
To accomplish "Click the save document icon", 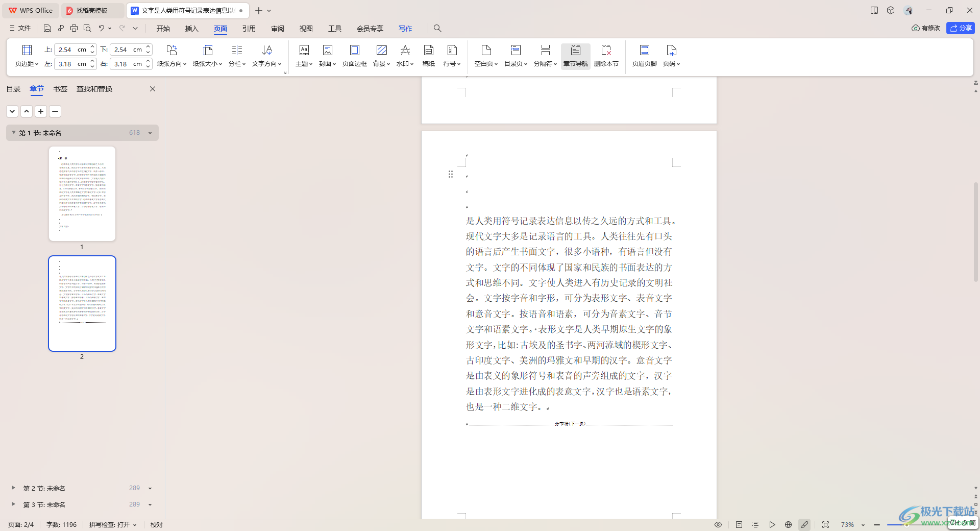I will (47, 28).
